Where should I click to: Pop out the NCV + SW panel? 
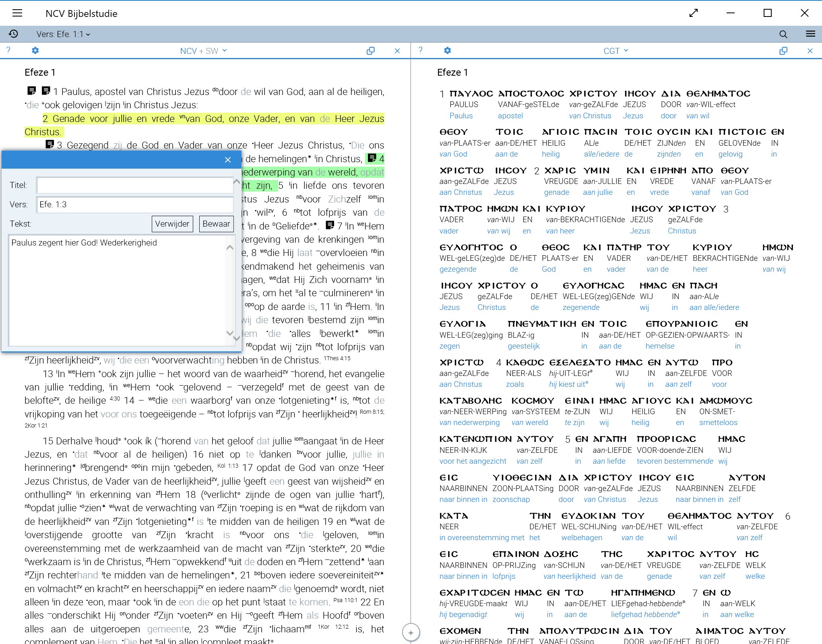click(x=370, y=51)
